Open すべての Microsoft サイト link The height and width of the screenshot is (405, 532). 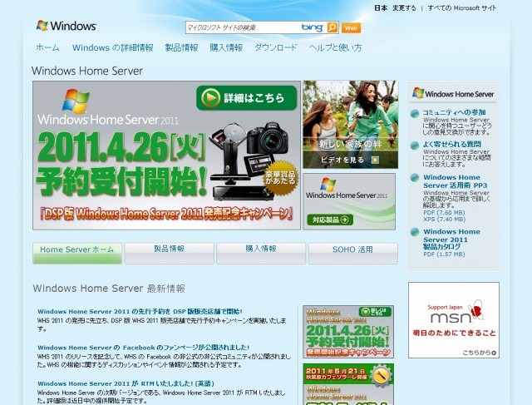point(462,8)
